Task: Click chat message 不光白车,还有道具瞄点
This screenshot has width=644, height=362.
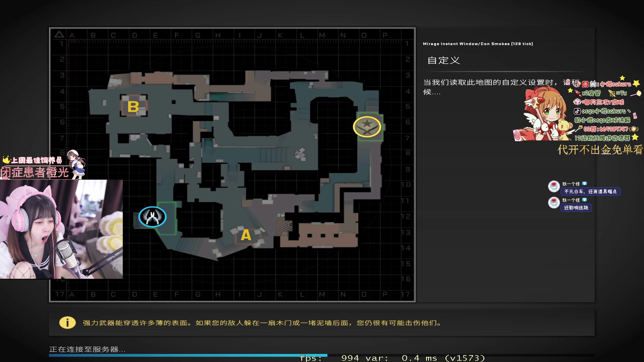Action: (x=590, y=191)
